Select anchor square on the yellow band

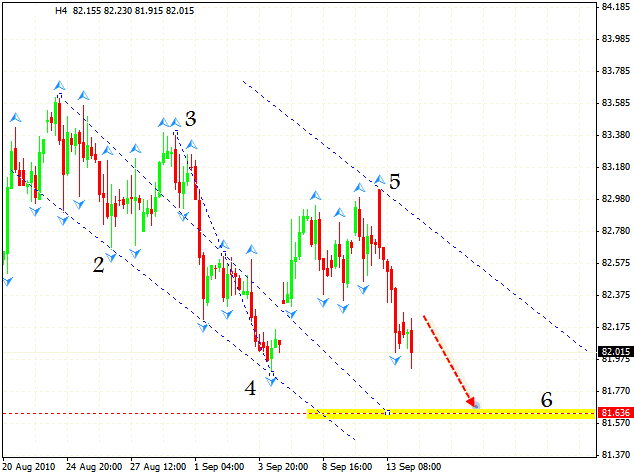[x=388, y=412]
